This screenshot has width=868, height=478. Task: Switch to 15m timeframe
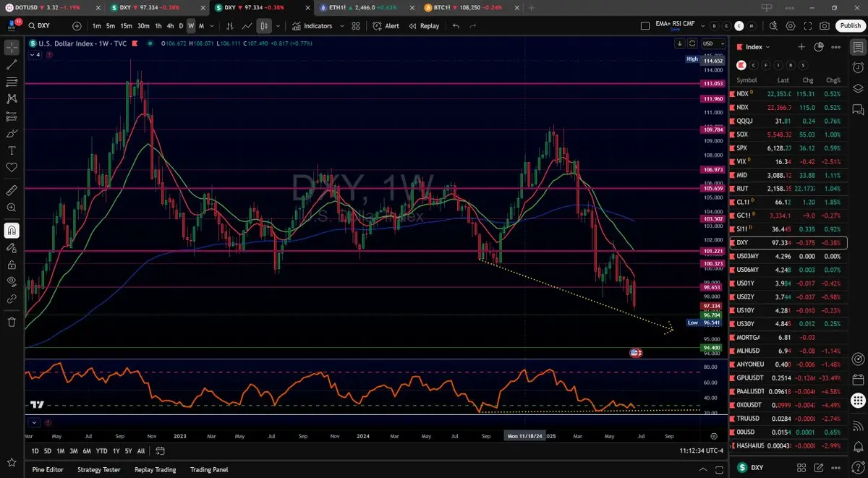point(126,26)
